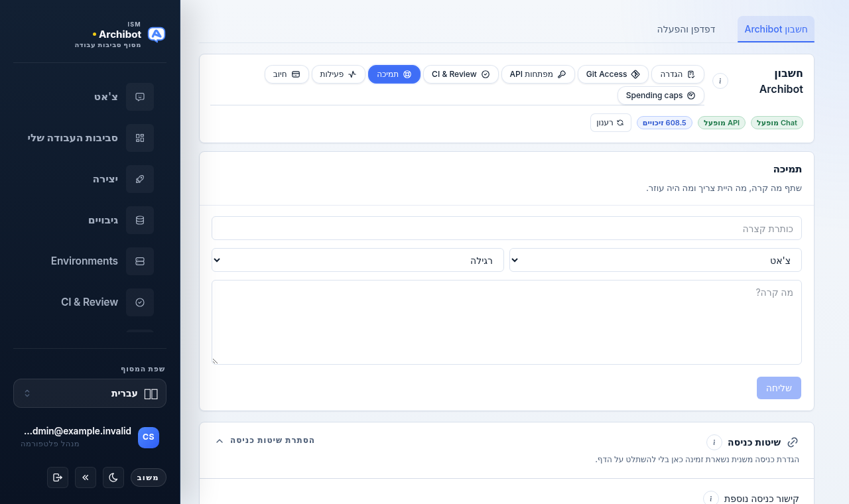Click the תמיכה section heading
This screenshot has width=849, height=504.
click(x=787, y=169)
